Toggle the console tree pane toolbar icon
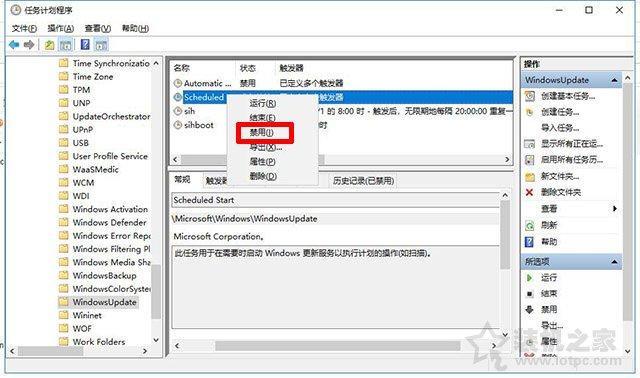The height and width of the screenshot is (378, 640). click(x=65, y=45)
